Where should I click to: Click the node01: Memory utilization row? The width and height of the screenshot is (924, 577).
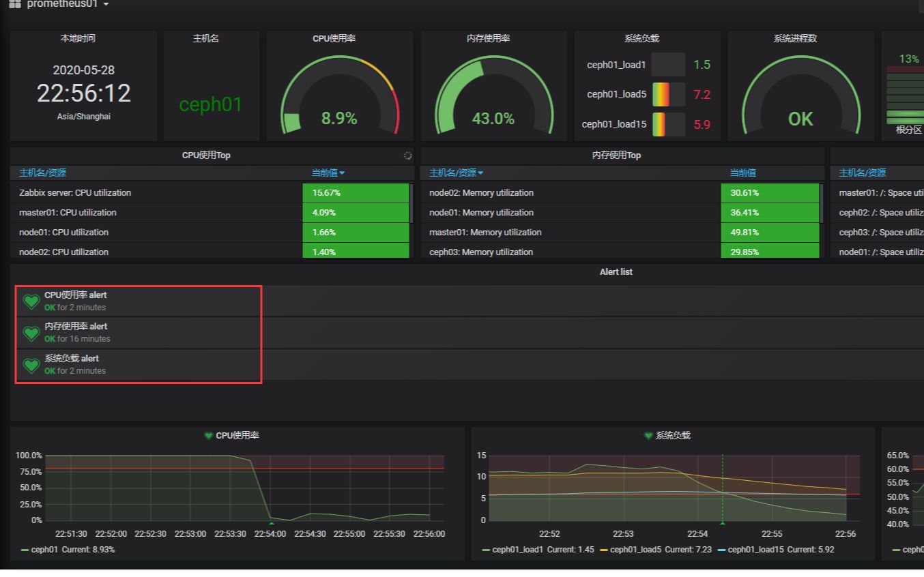point(620,213)
